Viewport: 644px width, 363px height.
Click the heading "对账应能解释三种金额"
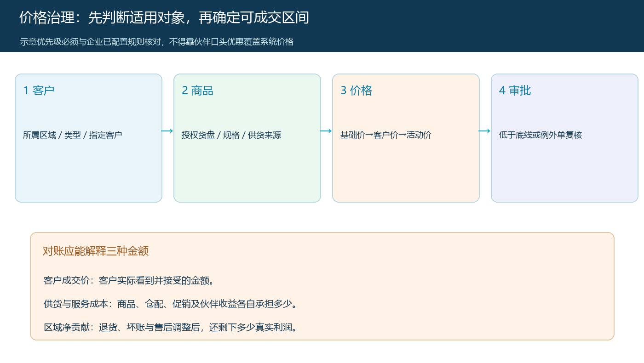(96, 251)
